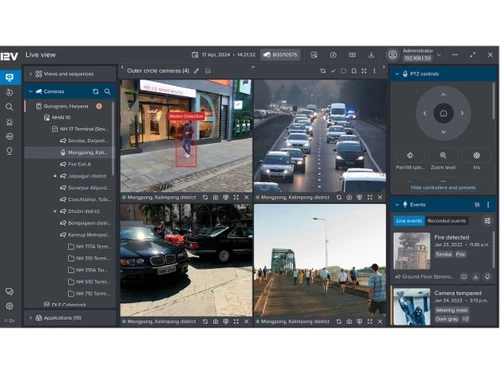Click Hide controllers and presets link
Viewport: 500px width, 375px height.
pyautogui.click(x=443, y=188)
